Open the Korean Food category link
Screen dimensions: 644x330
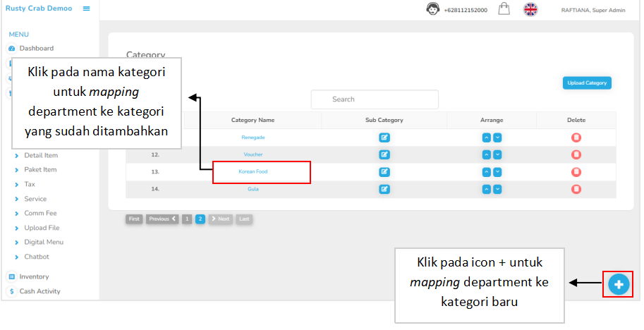tap(253, 171)
